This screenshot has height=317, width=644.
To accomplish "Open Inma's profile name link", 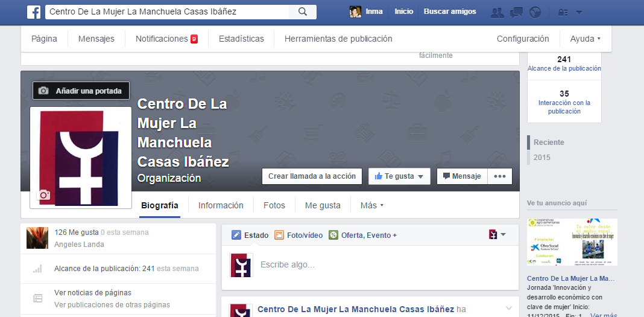I will click(x=374, y=11).
